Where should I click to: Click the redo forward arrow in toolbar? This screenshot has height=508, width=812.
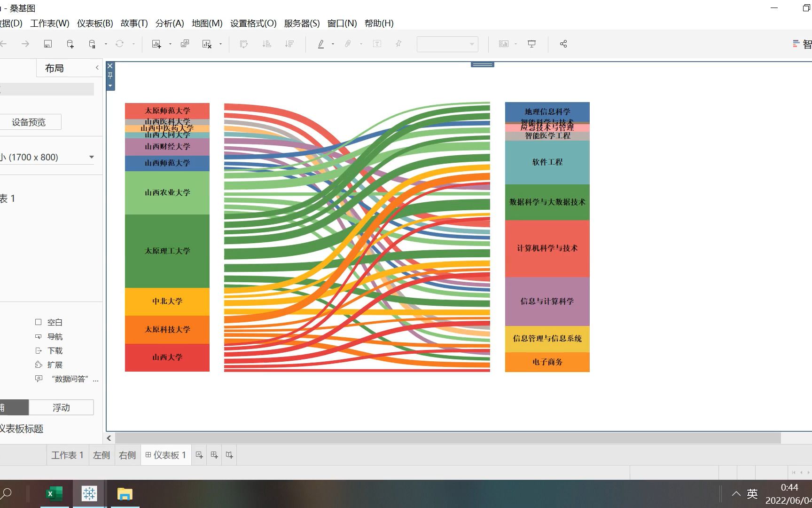point(25,44)
